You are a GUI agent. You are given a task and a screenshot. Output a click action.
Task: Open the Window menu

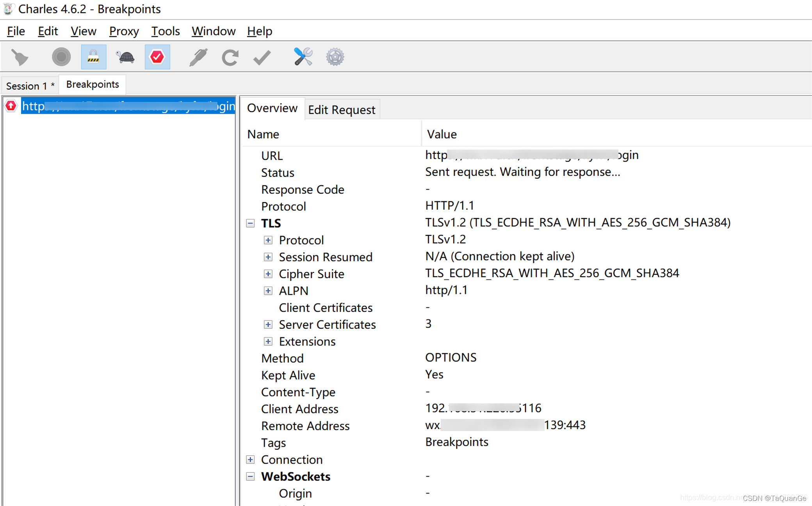pos(214,31)
